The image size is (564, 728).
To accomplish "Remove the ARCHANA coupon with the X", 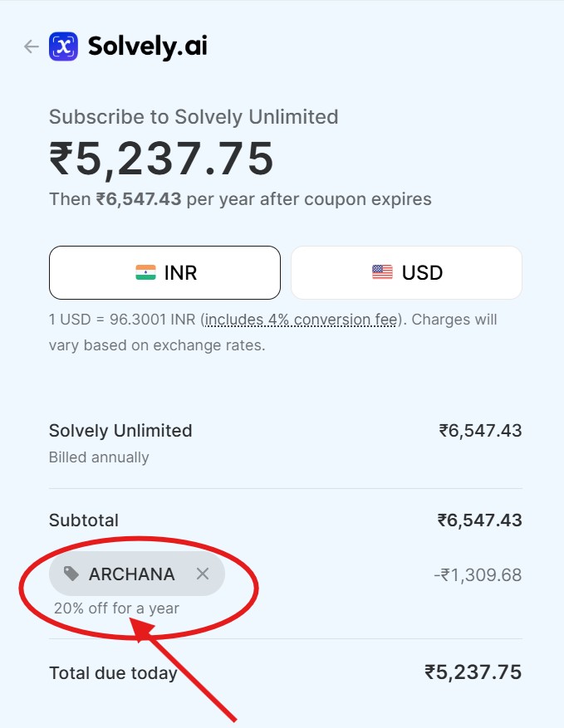I will point(204,574).
